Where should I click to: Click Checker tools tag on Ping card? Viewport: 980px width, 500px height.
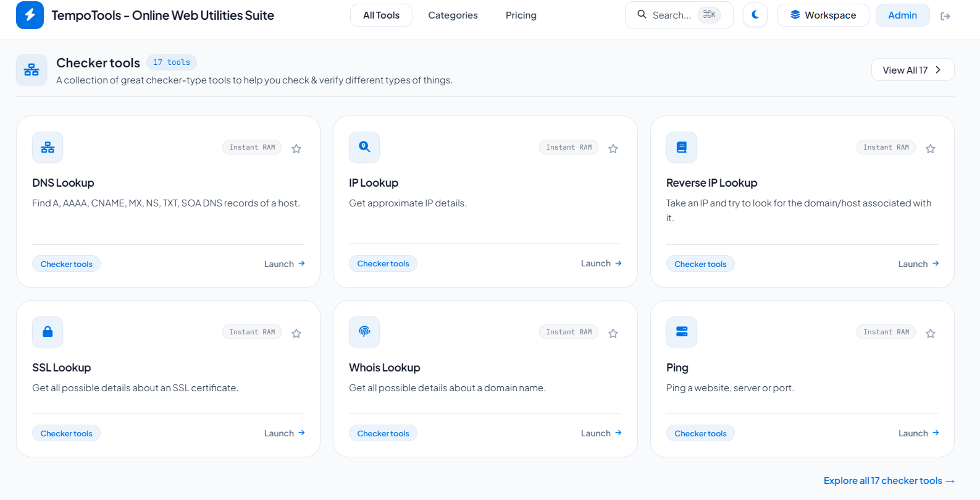click(700, 433)
